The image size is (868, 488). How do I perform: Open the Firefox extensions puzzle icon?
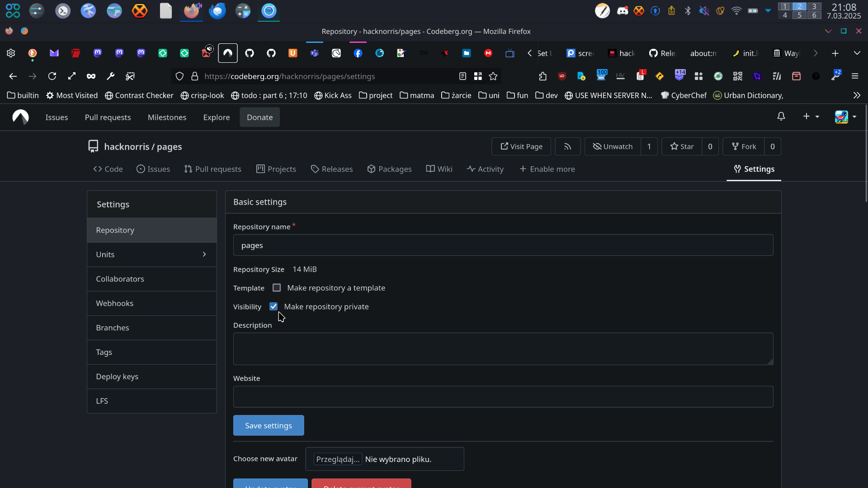tap(542, 76)
